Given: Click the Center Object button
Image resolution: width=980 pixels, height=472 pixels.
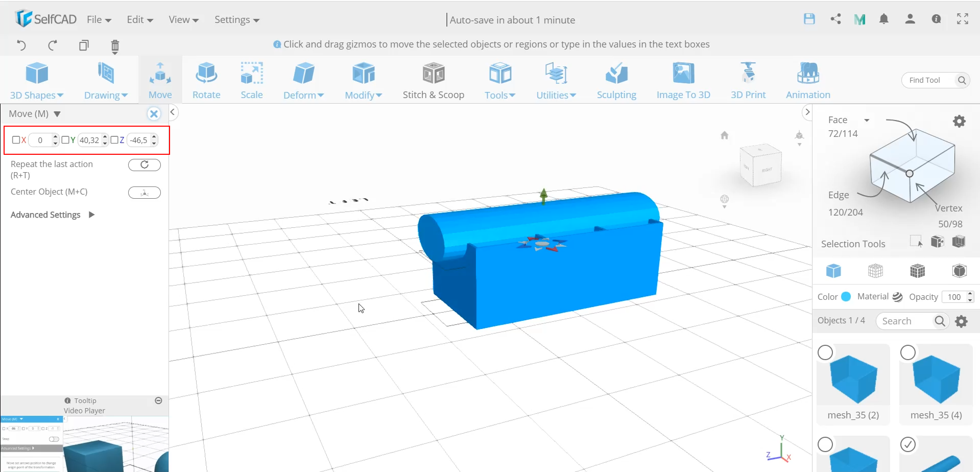Looking at the screenshot, I should 144,193.
